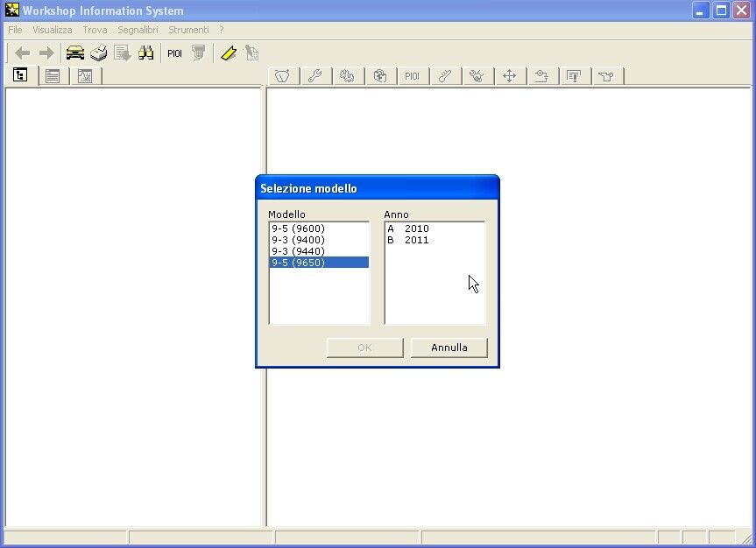Click the component cube tab icon
The width and height of the screenshot is (756, 548).
pos(380,75)
